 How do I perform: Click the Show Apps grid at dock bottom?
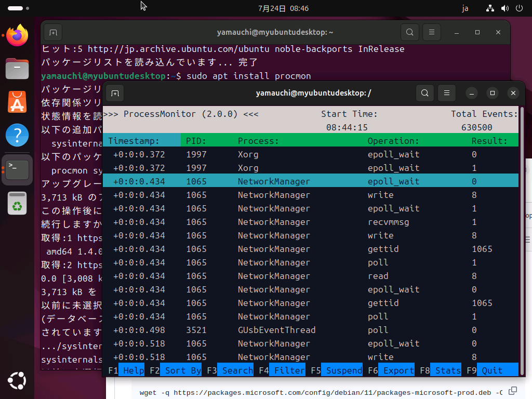[x=17, y=381]
